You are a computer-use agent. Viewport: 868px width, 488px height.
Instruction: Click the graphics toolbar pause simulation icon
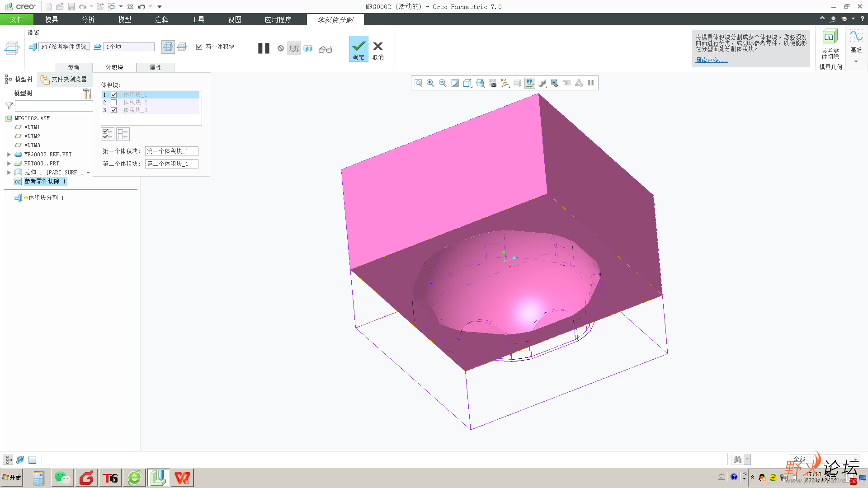click(590, 83)
